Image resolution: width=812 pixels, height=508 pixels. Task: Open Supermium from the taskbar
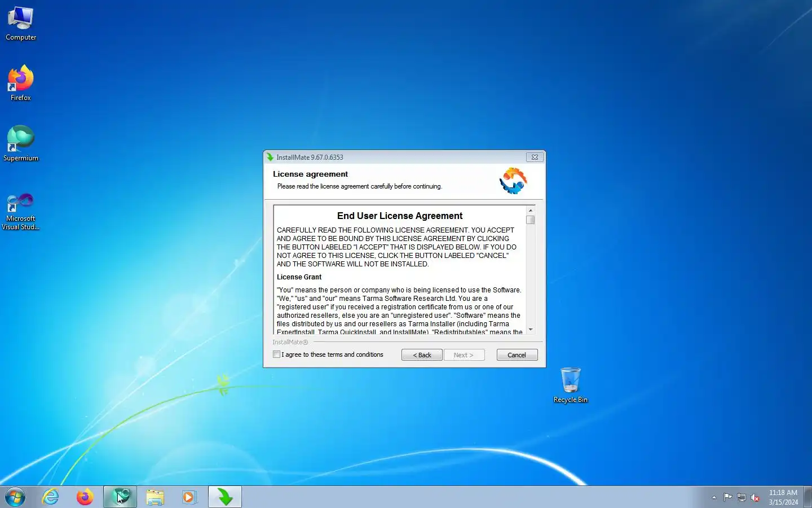[120, 497]
